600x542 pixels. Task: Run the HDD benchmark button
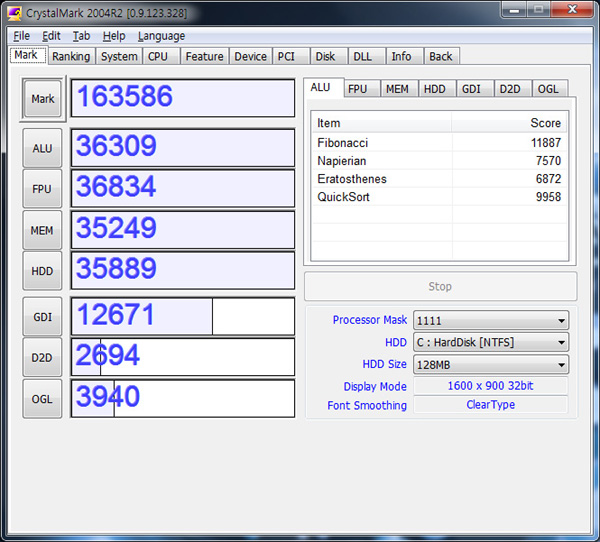tap(42, 271)
